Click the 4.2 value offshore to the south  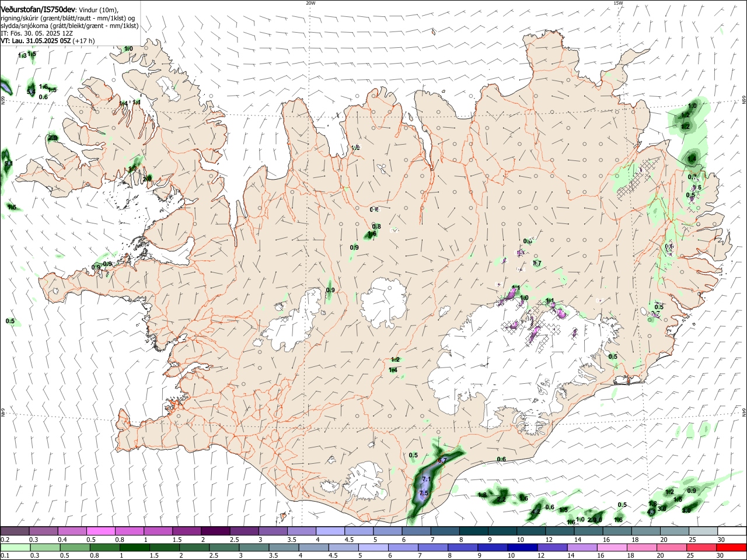(535, 512)
